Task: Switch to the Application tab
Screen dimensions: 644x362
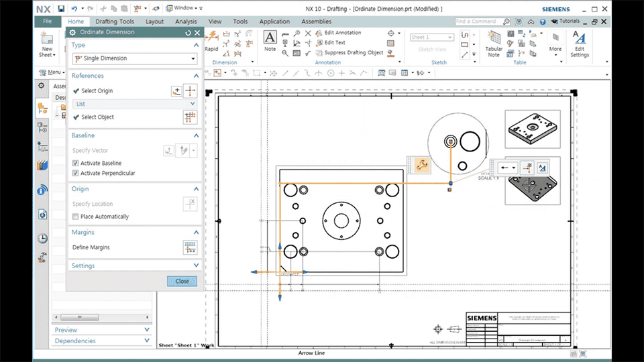Action: [x=274, y=21]
